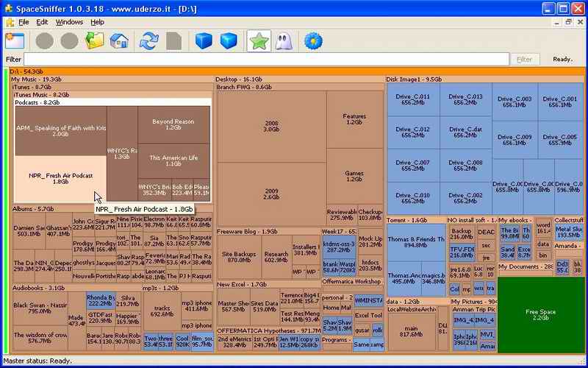
Task: Click the Go forward round button
Action: 69,40
